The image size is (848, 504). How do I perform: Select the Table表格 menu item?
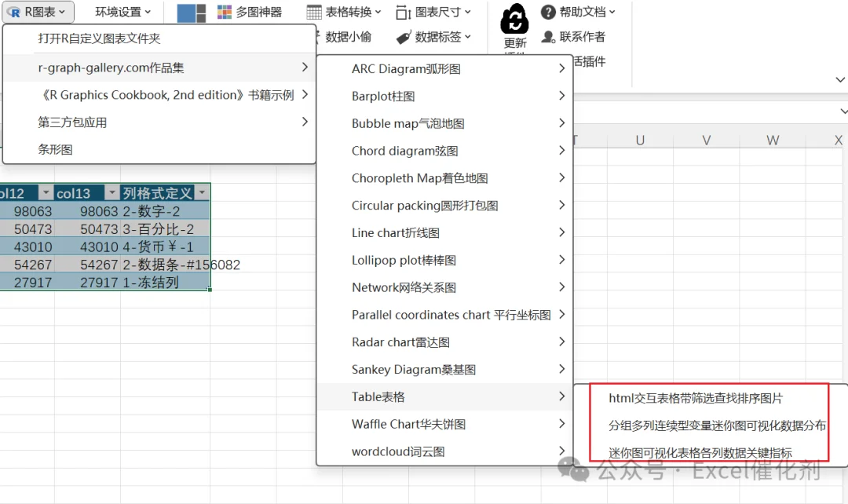point(444,396)
